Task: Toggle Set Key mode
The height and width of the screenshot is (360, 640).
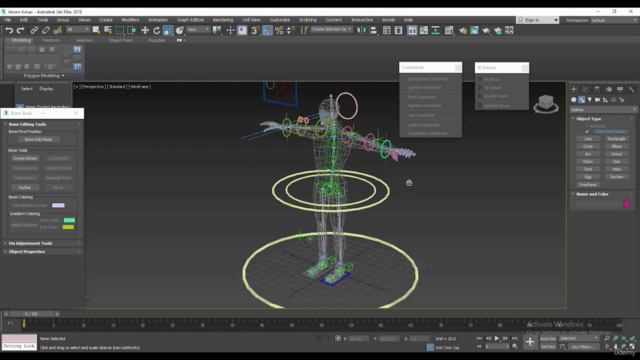Action: coord(548,347)
